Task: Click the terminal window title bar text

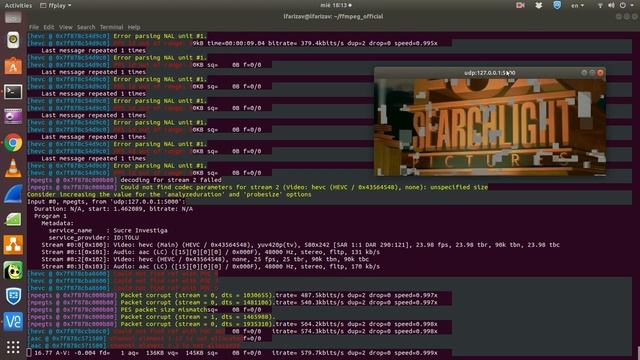Action: (333, 16)
